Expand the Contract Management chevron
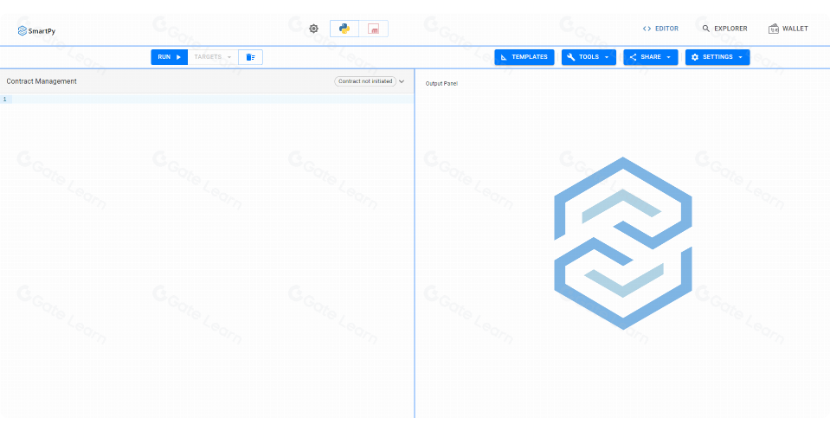This screenshot has width=833, height=421. click(x=402, y=81)
